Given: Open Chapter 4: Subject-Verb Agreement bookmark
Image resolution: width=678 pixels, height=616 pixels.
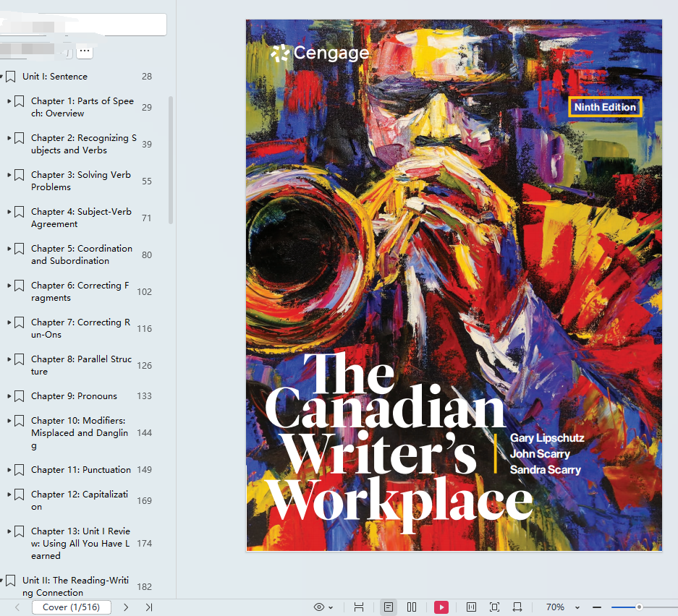Looking at the screenshot, I should [x=81, y=218].
